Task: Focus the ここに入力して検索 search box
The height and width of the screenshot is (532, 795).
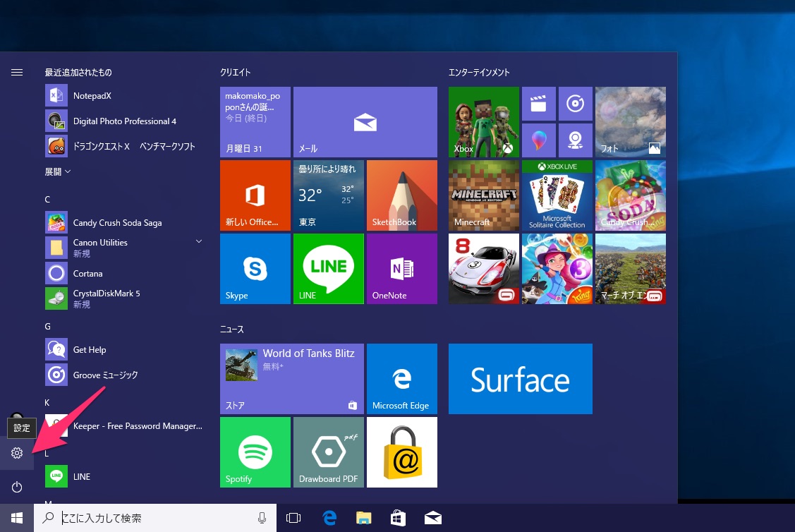Action: tap(155, 518)
